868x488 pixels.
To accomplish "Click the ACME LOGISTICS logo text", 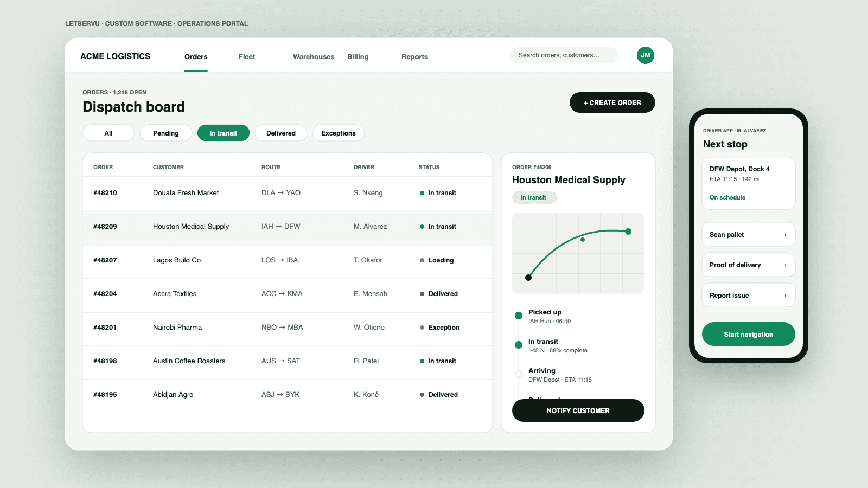I will tap(116, 56).
